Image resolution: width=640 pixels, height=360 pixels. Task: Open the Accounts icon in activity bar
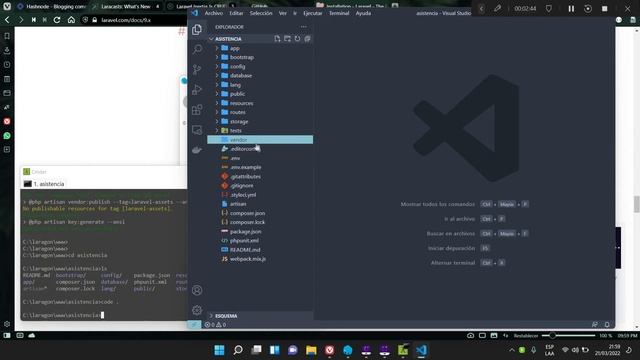(x=197, y=290)
